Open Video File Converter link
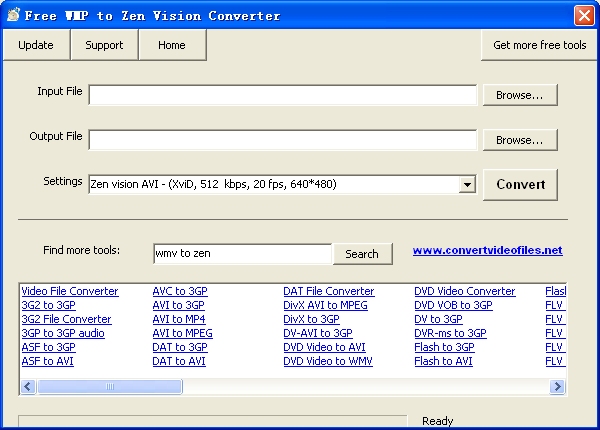 70,291
